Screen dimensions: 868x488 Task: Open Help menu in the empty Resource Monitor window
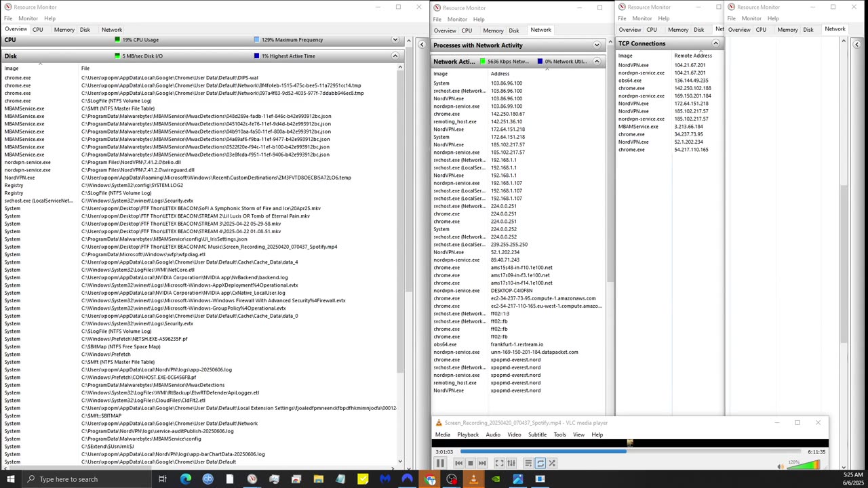click(x=773, y=18)
